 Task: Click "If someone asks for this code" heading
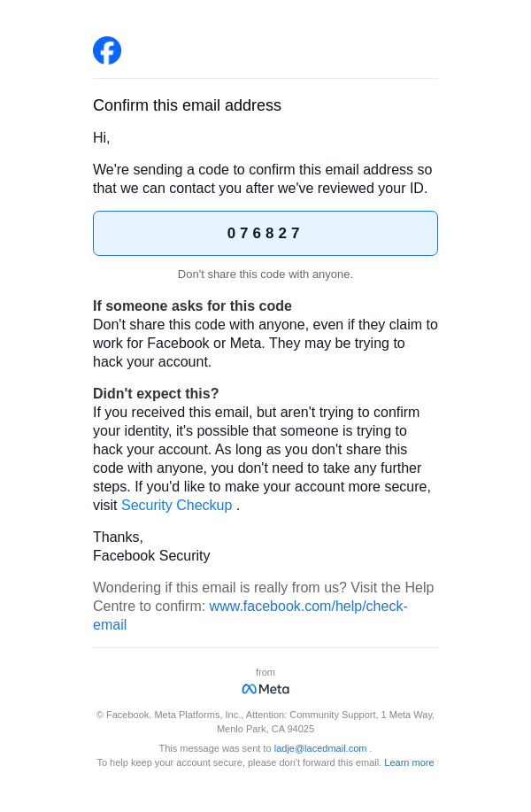(x=192, y=305)
